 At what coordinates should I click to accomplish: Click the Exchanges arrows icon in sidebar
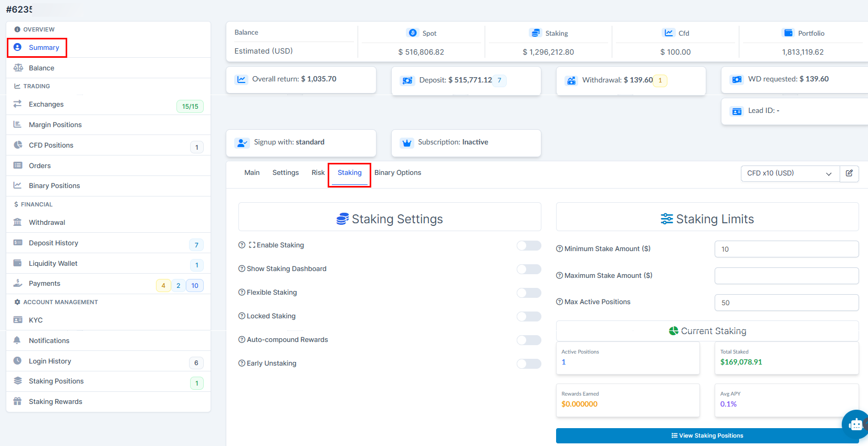pyautogui.click(x=18, y=104)
